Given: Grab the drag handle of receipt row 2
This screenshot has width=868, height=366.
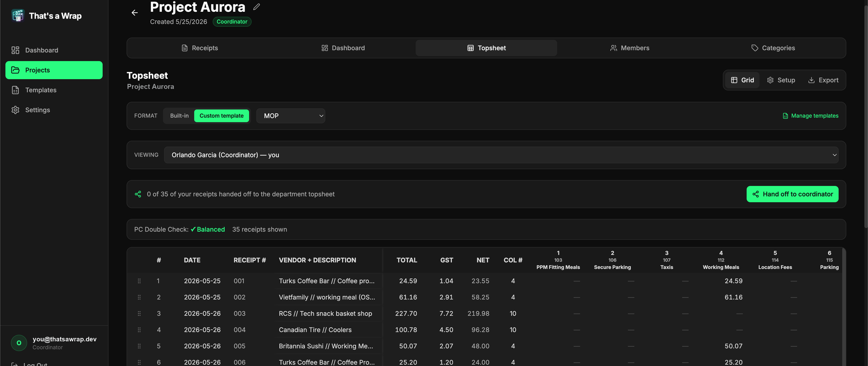Looking at the screenshot, I should click(139, 297).
